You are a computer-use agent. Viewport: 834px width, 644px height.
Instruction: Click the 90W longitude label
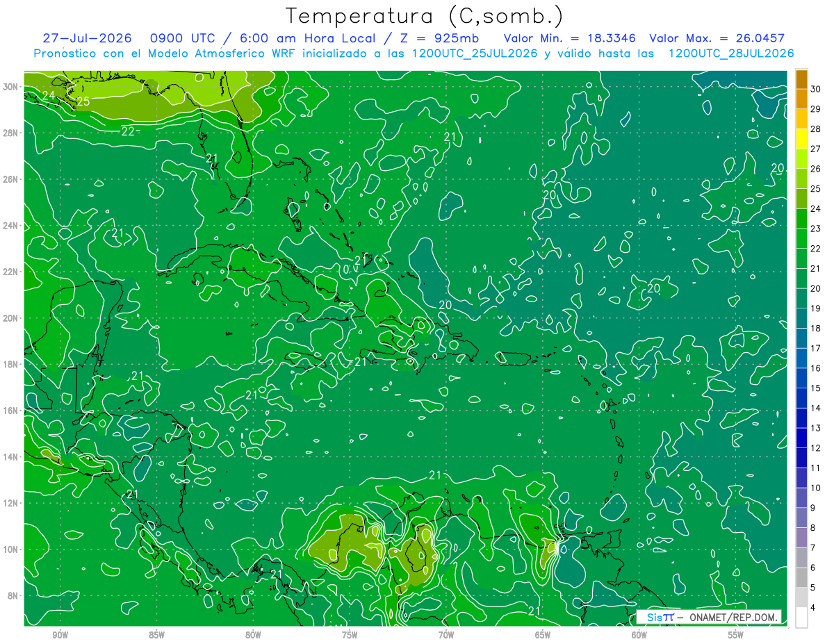tap(60, 635)
